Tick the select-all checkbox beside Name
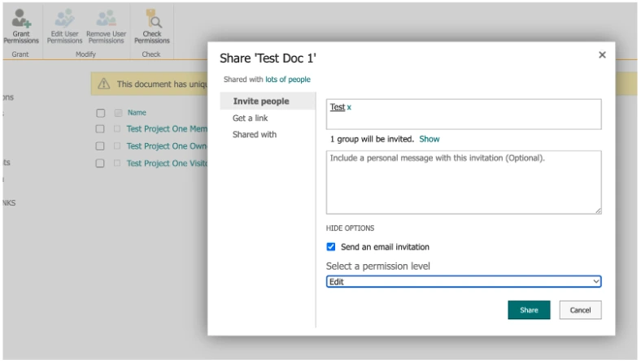 [100, 113]
